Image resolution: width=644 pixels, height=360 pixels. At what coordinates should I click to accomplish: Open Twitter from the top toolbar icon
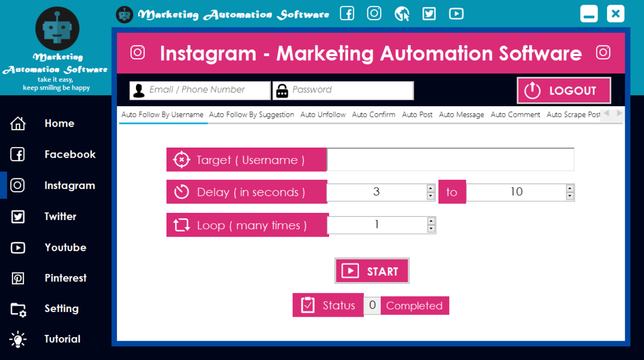(x=429, y=14)
